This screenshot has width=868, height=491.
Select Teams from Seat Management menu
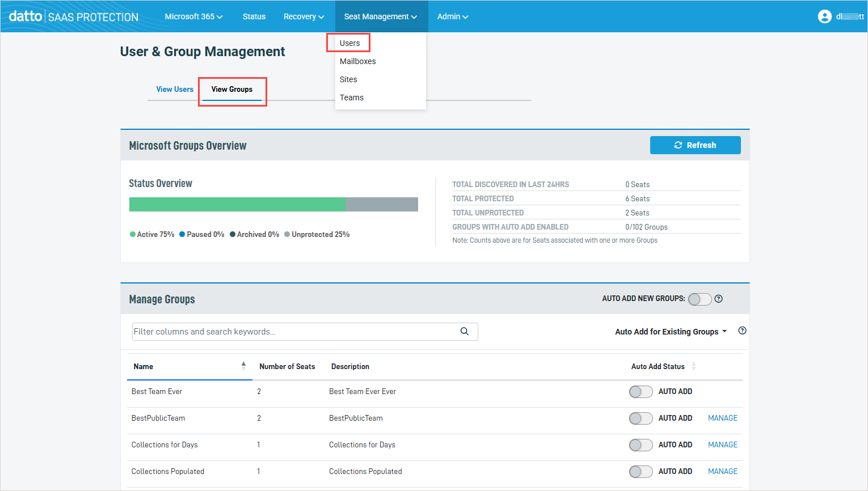(351, 98)
